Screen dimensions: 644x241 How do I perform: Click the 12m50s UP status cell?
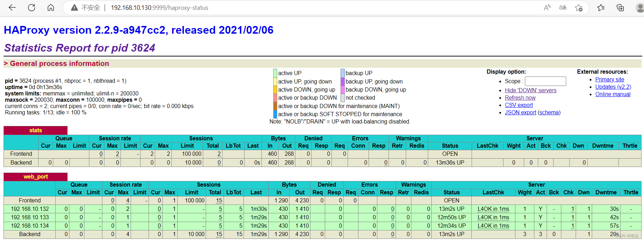click(452, 217)
